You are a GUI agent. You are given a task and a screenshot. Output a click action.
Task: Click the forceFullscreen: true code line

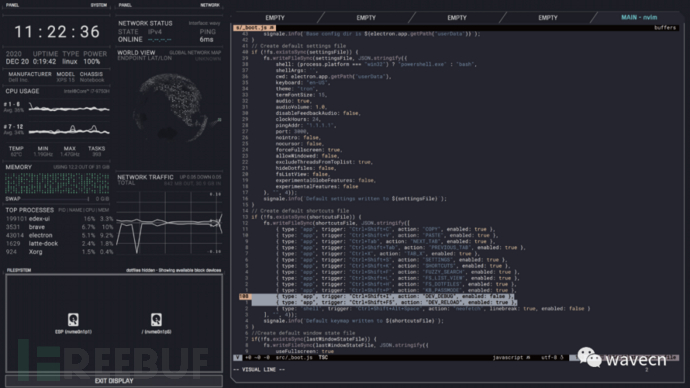click(309, 150)
